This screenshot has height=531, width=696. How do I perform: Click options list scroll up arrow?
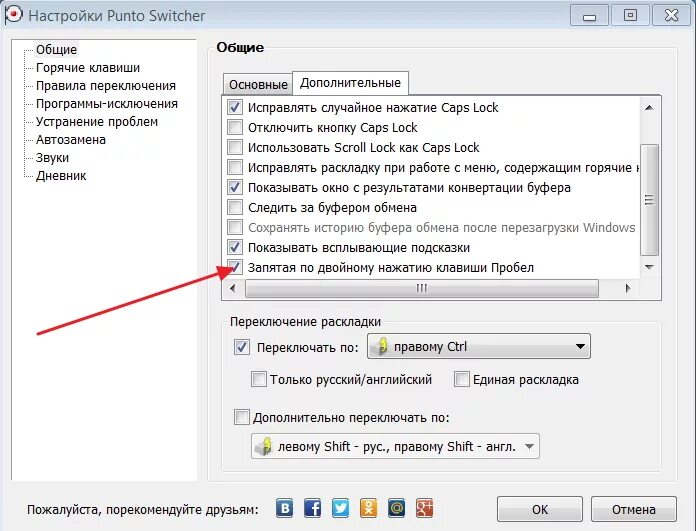point(649,108)
